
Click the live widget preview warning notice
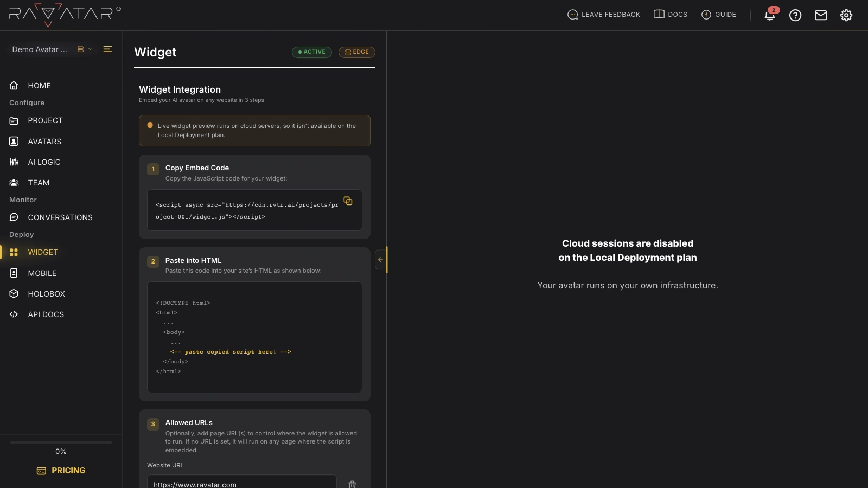click(x=254, y=131)
